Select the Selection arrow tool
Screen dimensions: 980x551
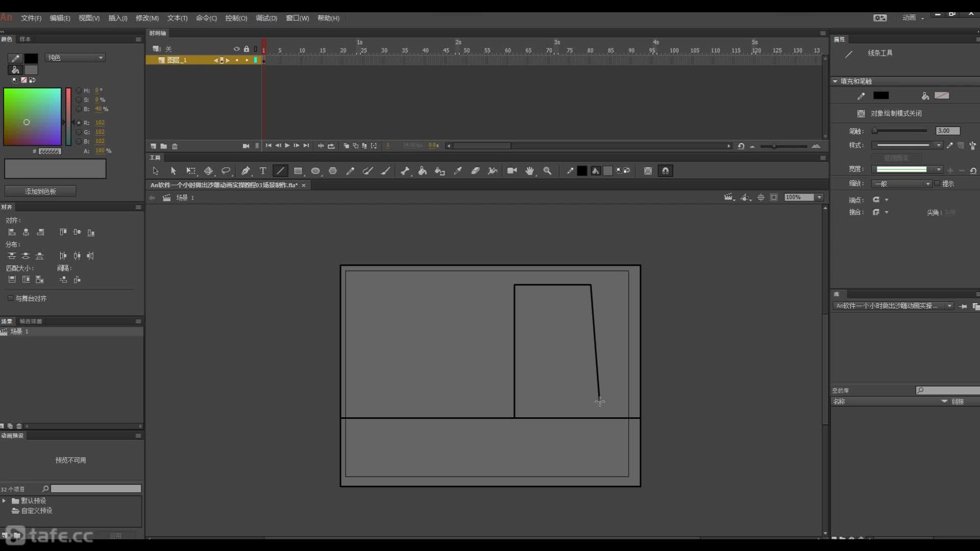tap(156, 171)
